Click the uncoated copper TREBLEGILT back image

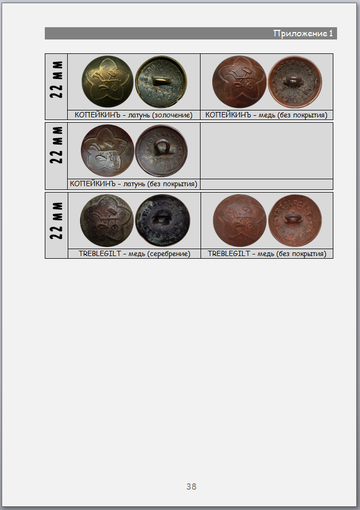pyautogui.click(x=295, y=221)
